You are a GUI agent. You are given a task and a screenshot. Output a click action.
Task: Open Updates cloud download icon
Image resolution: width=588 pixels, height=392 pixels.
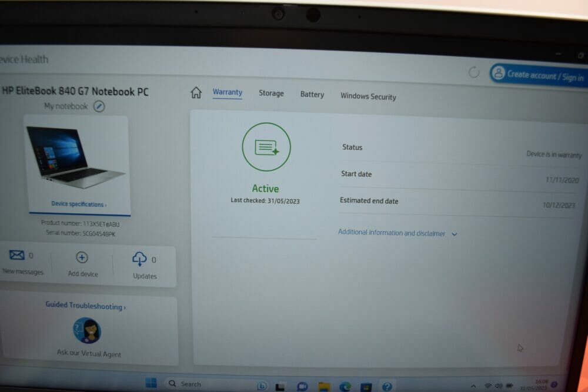click(139, 259)
